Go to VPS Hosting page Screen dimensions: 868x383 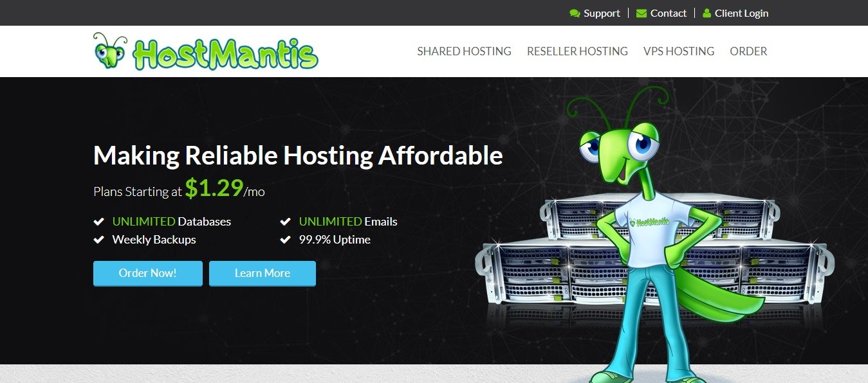679,51
